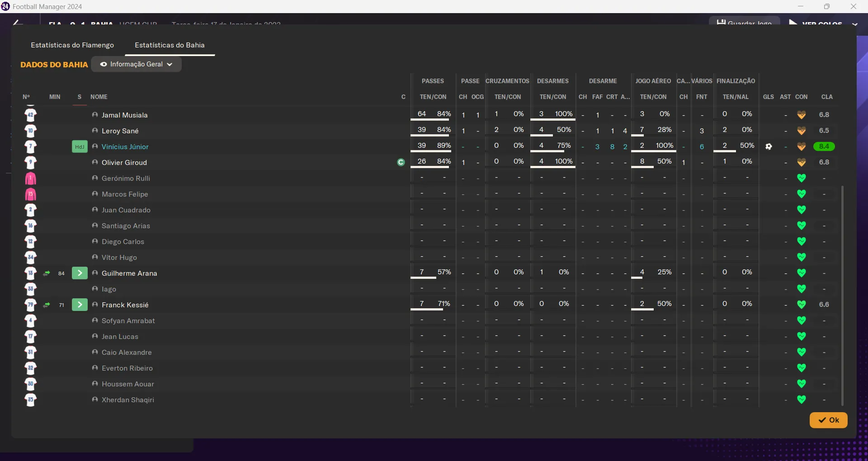Click Vinícius Júnior's 8.4 rating badge
The height and width of the screenshot is (461, 868).
tap(824, 146)
